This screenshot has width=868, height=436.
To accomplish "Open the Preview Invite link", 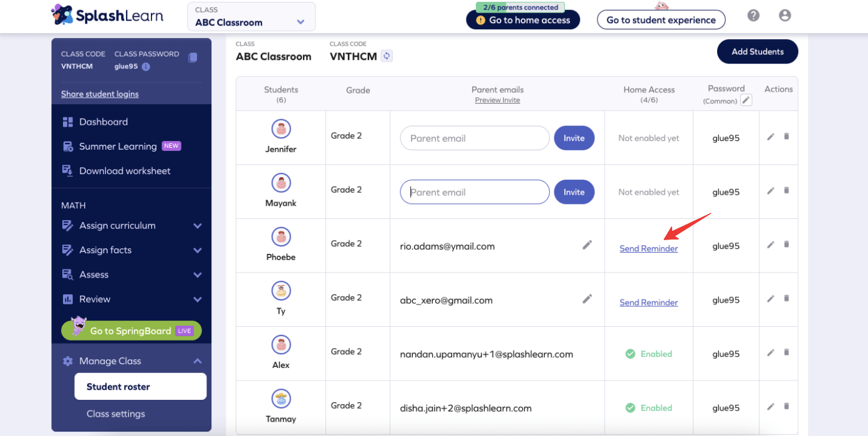I will click(497, 100).
